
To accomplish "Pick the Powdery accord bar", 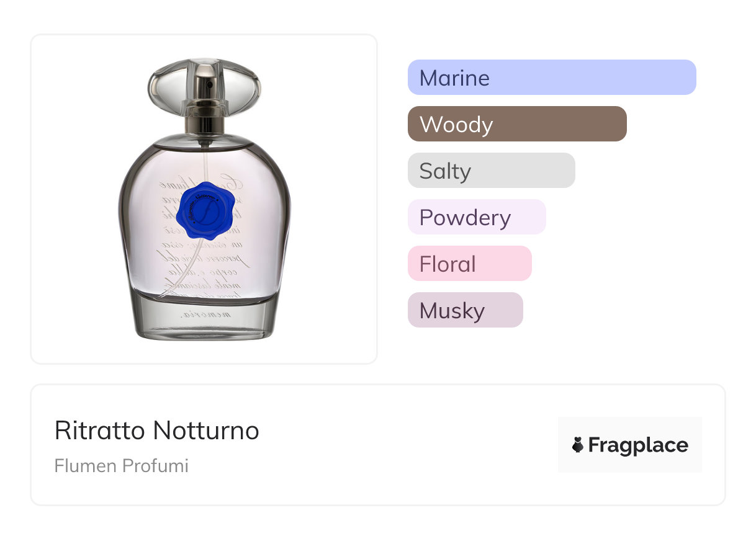I will pyautogui.click(x=476, y=217).
